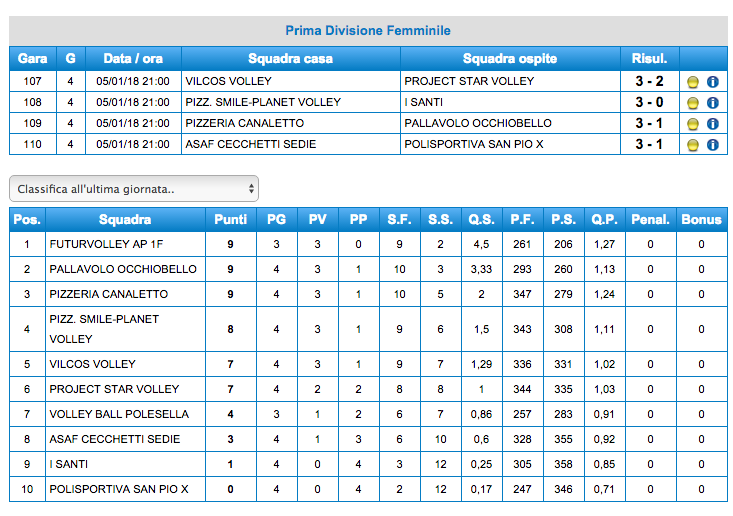
Task: Click the 'Q.P.' standings header
Action: pyautogui.click(x=604, y=220)
